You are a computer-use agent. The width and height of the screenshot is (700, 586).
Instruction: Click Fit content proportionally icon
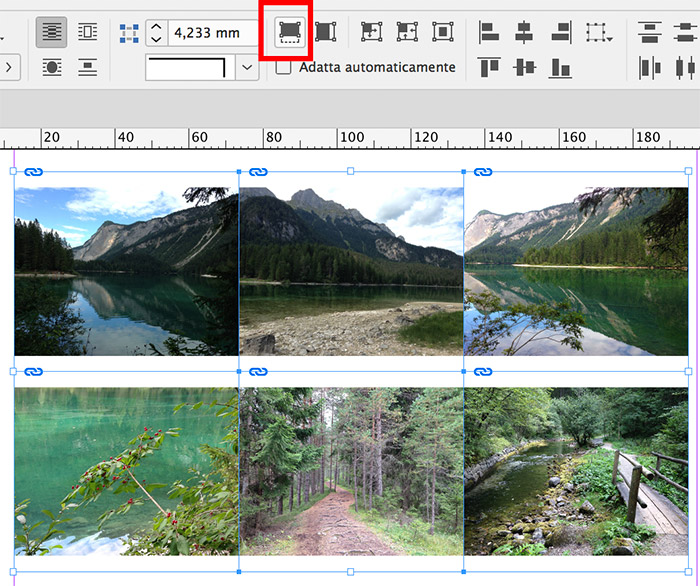point(325,32)
